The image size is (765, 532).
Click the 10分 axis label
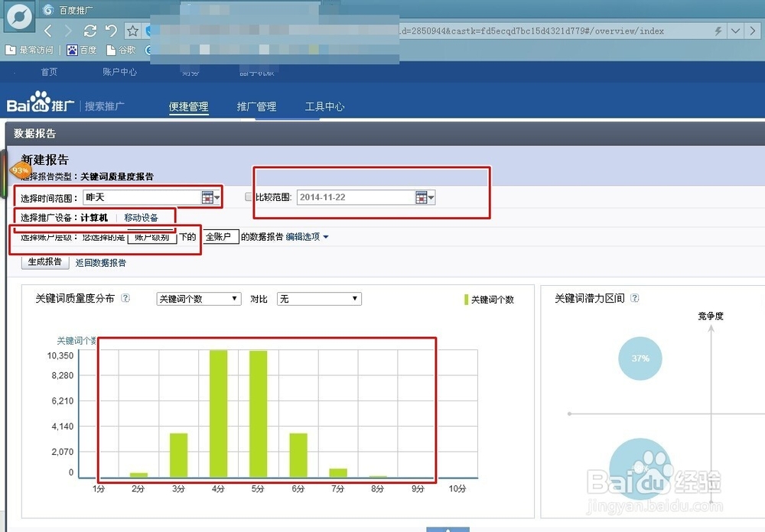(x=457, y=488)
